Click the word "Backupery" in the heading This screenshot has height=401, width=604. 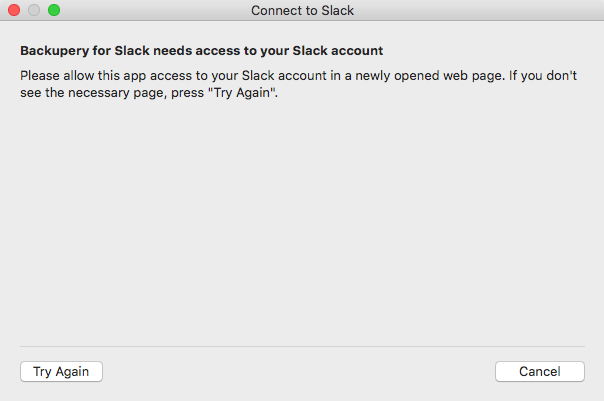click(x=54, y=49)
